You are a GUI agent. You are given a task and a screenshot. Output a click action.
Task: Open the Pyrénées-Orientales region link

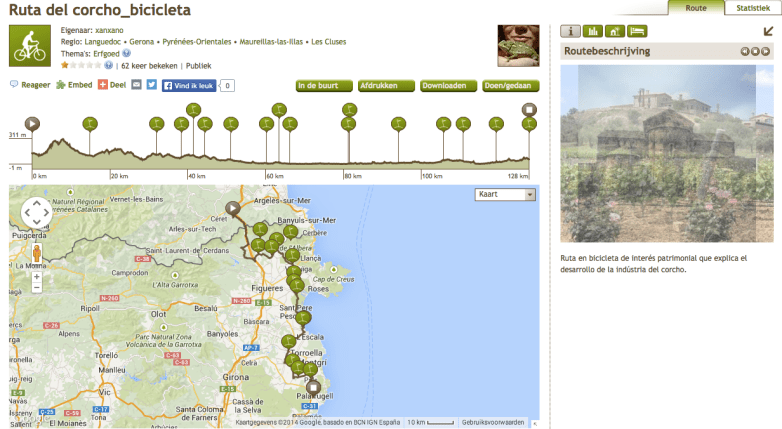tap(196, 42)
